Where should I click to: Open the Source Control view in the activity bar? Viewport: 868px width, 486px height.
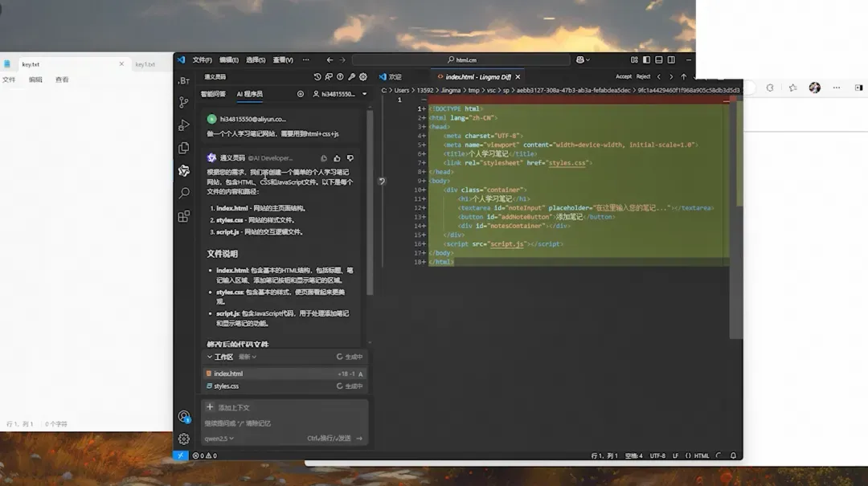tap(184, 102)
